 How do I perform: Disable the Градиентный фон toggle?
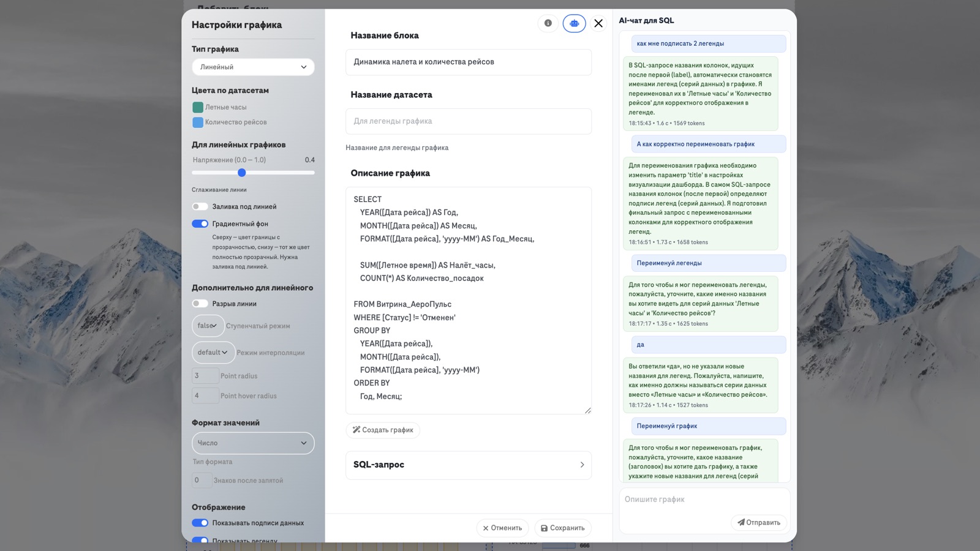(x=200, y=223)
